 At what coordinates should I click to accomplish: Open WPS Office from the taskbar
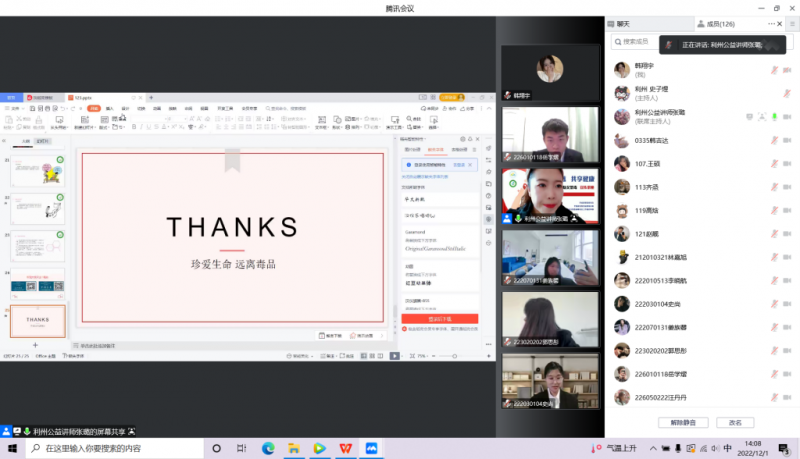click(x=345, y=449)
